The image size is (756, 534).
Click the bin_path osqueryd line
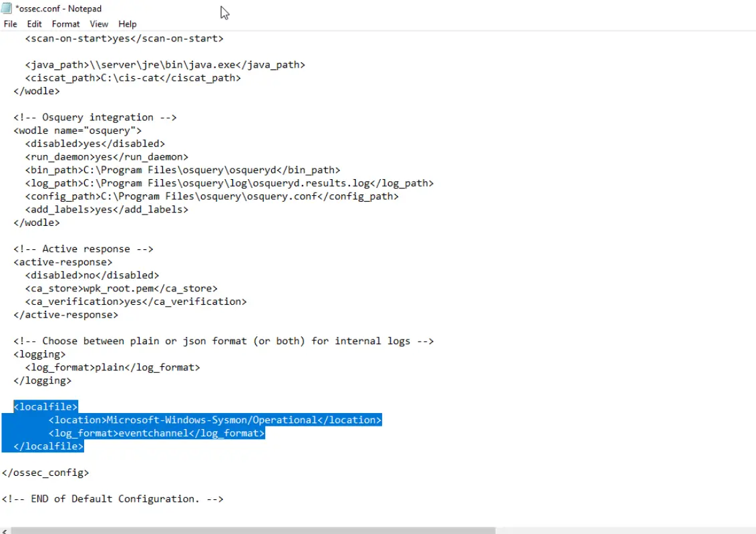click(x=183, y=170)
